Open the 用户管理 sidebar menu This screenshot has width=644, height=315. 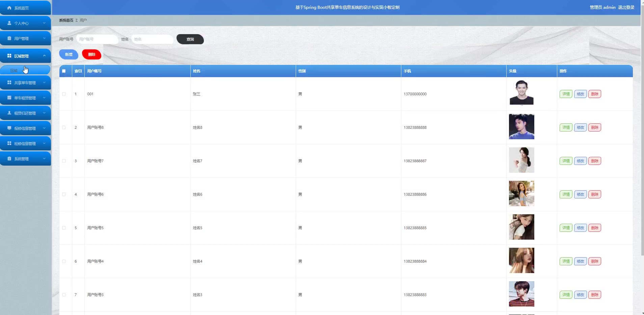(25, 38)
